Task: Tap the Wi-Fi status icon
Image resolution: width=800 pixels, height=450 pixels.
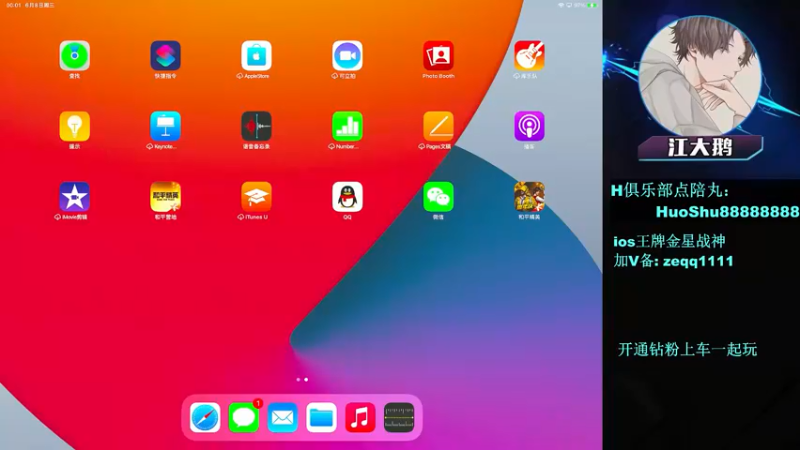Action: 561,5
